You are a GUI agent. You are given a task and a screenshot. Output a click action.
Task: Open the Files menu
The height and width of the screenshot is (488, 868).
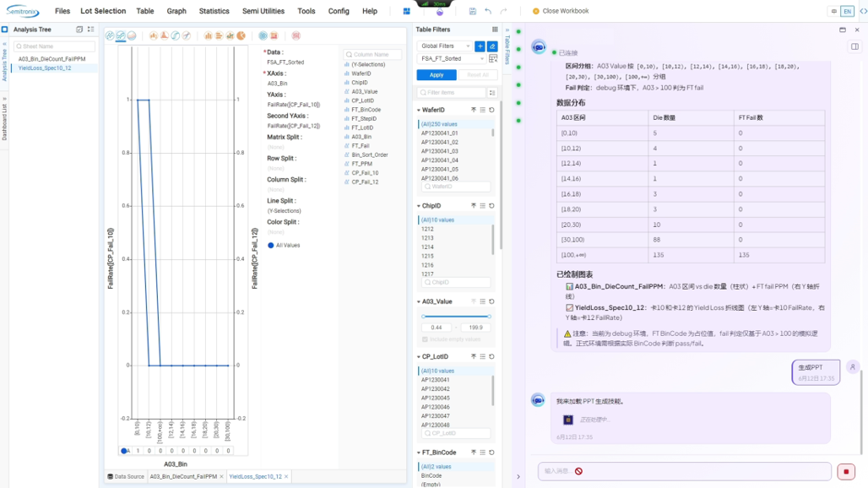(x=62, y=11)
